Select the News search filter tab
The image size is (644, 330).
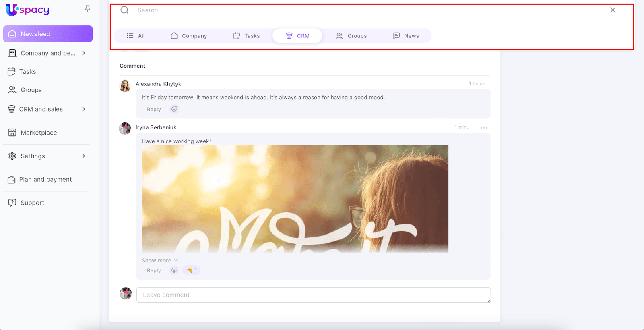click(406, 36)
